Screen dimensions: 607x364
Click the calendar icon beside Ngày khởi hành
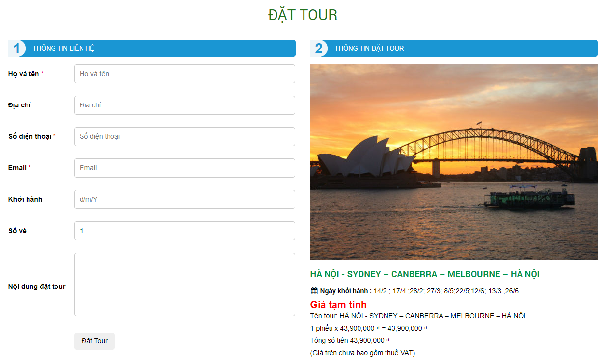click(314, 291)
